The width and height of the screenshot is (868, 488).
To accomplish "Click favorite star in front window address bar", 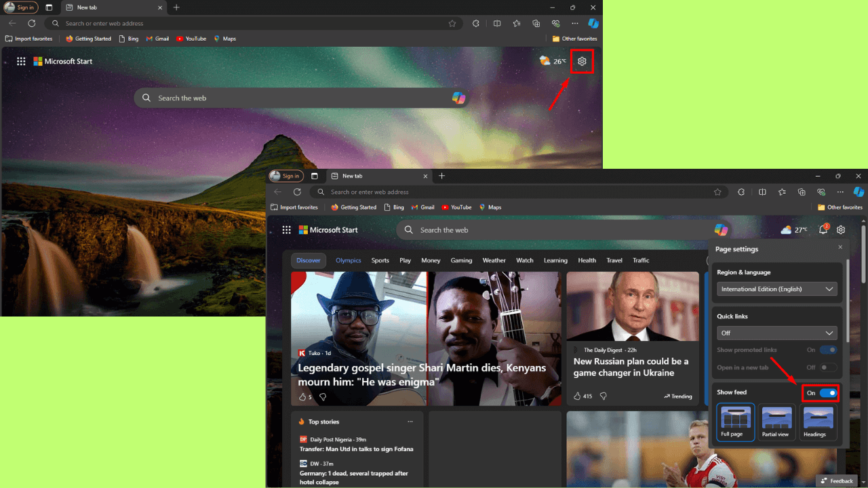I will (x=717, y=192).
